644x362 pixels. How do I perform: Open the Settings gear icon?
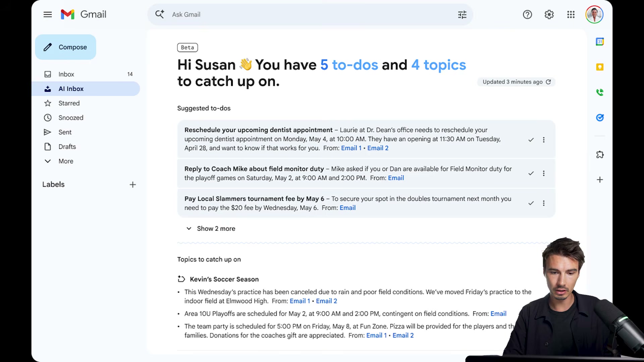pyautogui.click(x=549, y=14)
